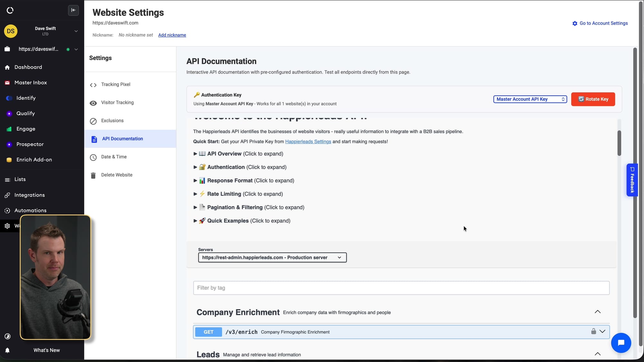
Task: Expand the /v3/enrich endpoint arrow
Action: 602,331
